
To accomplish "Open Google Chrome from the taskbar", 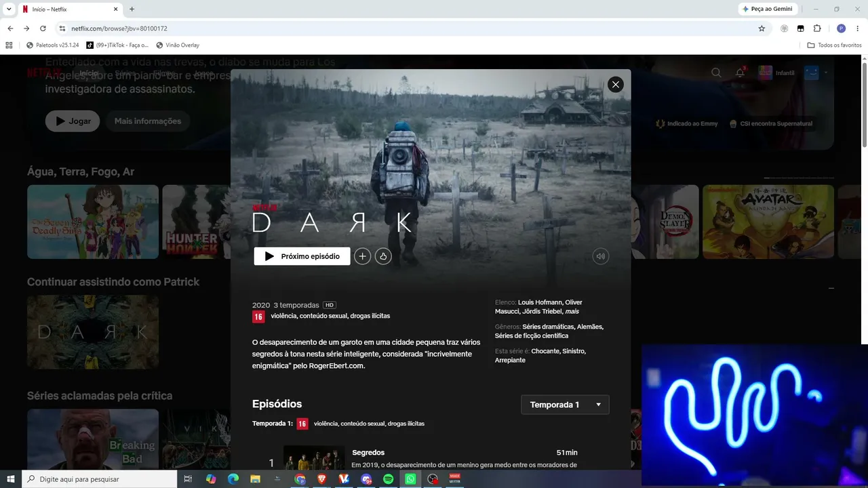I will pyautogui.click(x=300, y=479).
